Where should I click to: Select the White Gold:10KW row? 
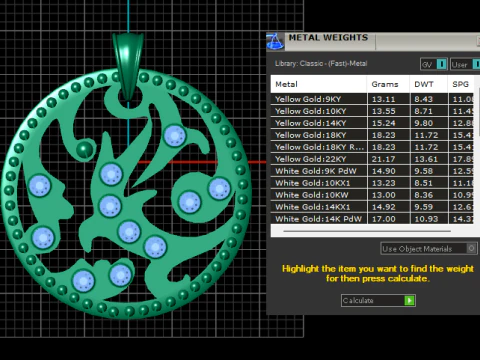pos(372,195)
